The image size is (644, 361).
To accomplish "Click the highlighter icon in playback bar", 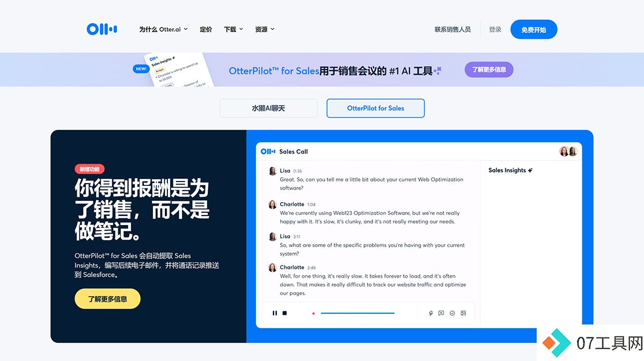I will [x=430, y=313].
